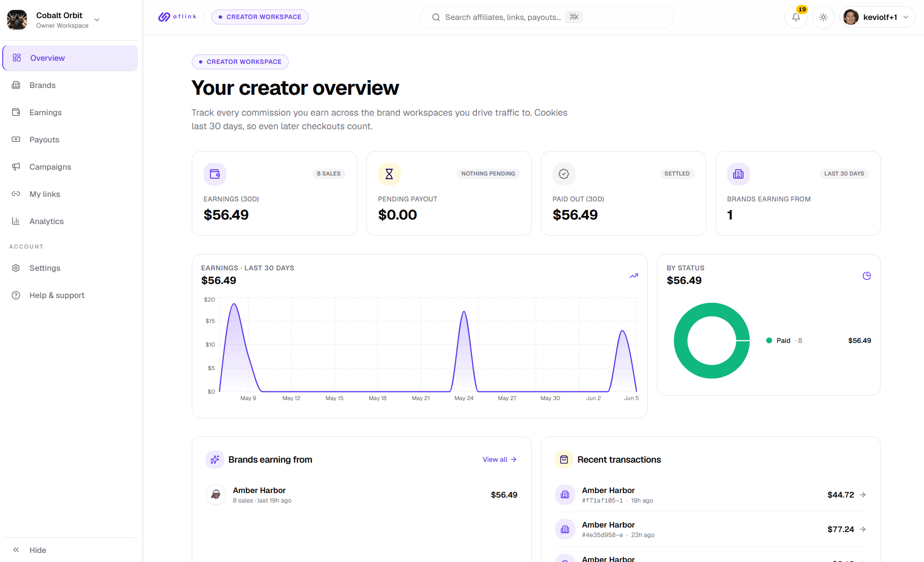Click the Creator Workspace pill above heading
Image resolution: width=924 pixels, height=562 pixels.
click(240, 62)
